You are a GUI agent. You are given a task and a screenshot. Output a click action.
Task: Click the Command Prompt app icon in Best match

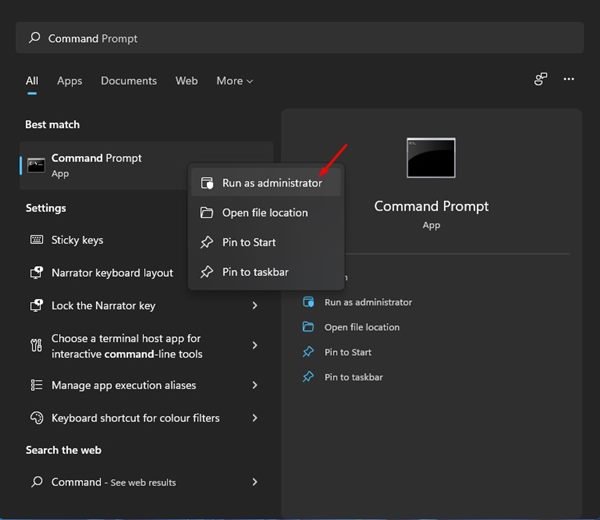coord(36,165)
